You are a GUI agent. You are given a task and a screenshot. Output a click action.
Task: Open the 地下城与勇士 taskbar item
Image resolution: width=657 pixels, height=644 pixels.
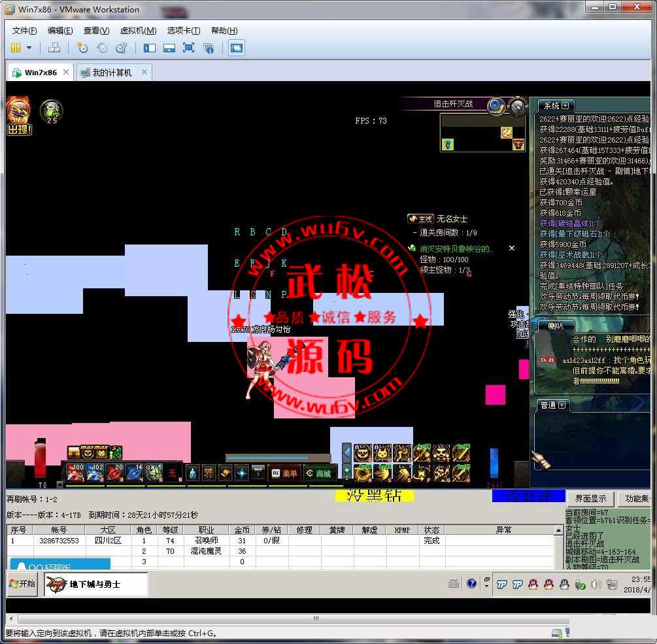pos(96,585)
